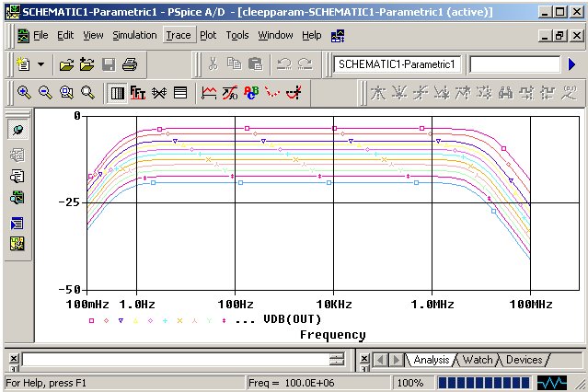Click the Zoom Out magnifier icon

coord(45,92)
